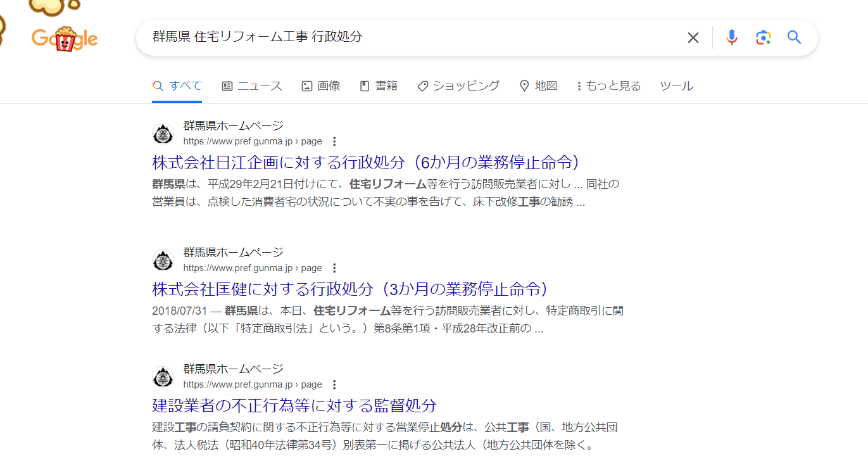
Task: Open more options for 日江企画 result
Action: 335,141
